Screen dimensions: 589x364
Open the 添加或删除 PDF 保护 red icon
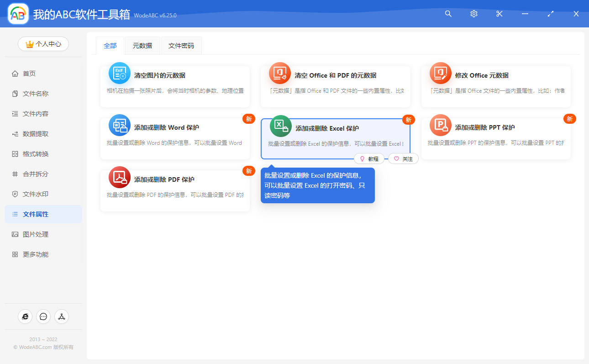[x=119, y=176]
